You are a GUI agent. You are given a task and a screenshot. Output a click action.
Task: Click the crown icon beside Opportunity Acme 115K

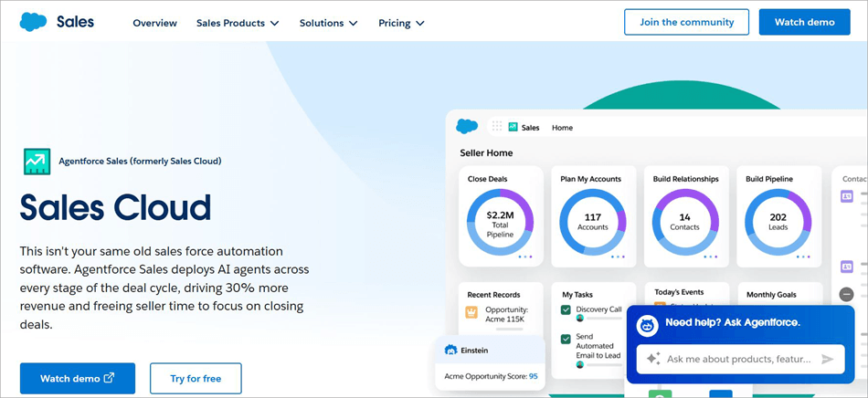coord(471,313)
